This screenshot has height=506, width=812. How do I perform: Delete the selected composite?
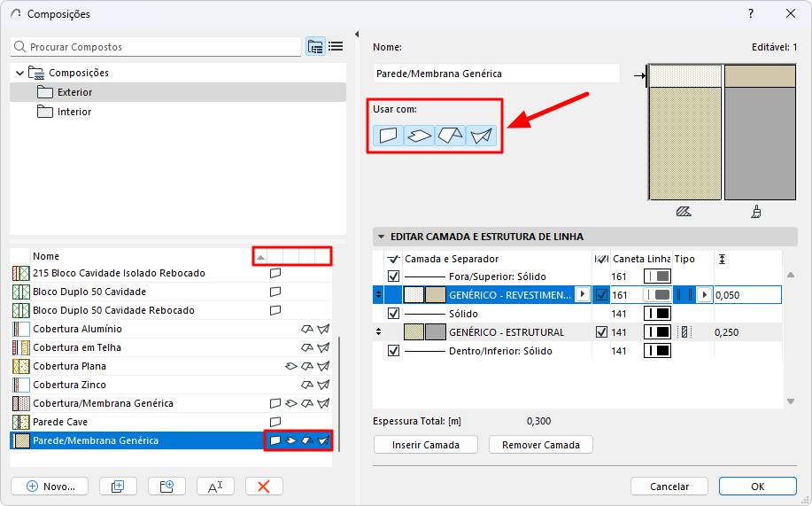[264, 487]
